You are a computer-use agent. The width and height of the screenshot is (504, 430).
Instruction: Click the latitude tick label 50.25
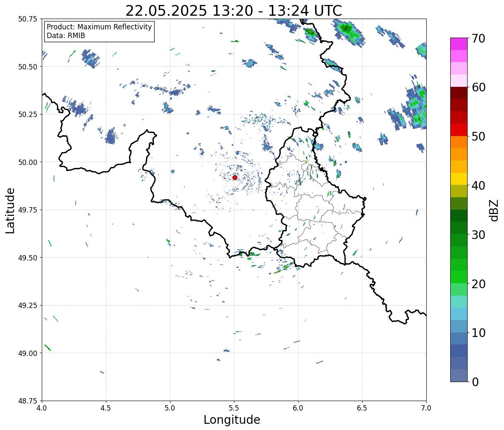pos(28,115)
